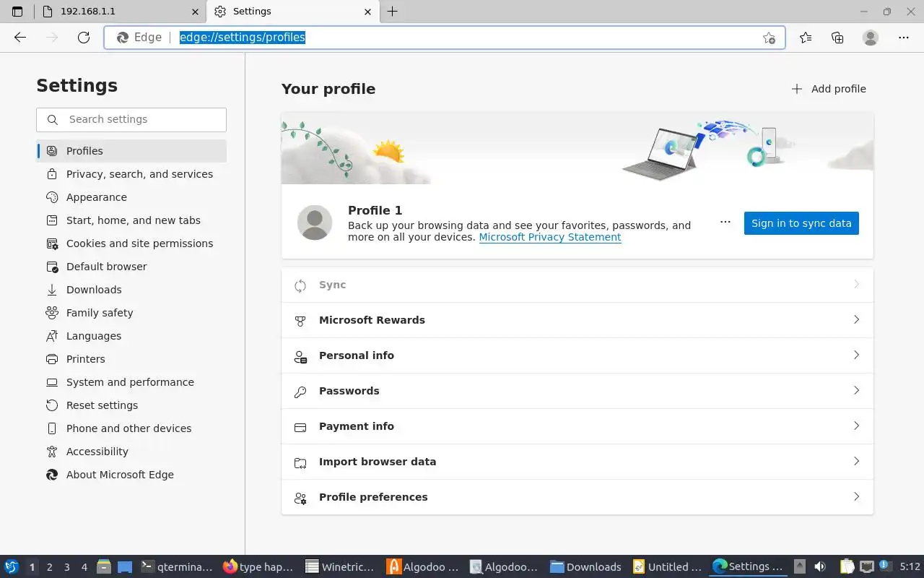Select the Settings tab
The height and width of the screenshot is (578, 924).
293,12
